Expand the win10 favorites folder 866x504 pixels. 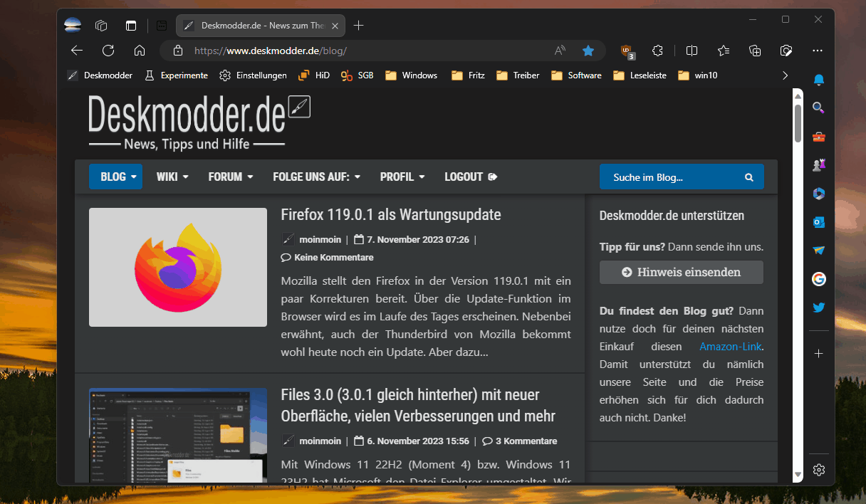[x=698, y=75]
